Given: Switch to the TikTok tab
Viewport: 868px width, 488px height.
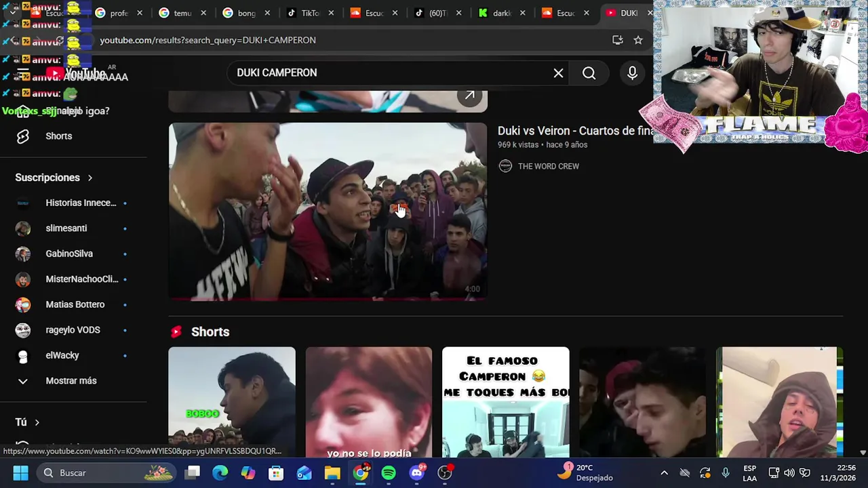Looking at the screenshot, I should coord(309,13).
